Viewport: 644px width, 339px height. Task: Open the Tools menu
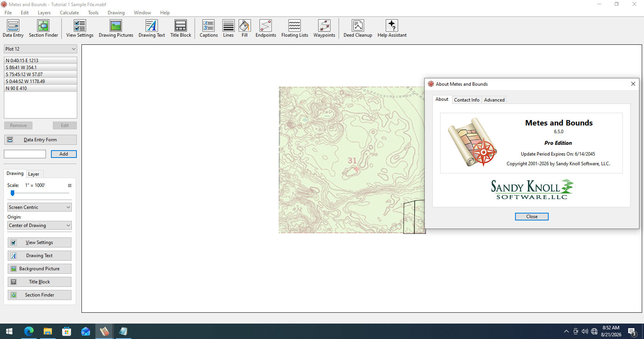click(93, 13)
